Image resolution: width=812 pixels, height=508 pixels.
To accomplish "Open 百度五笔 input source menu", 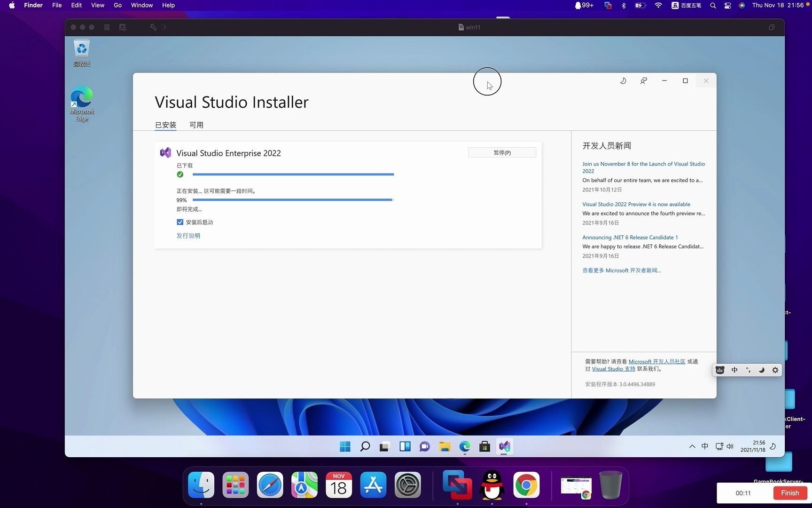I will 686,6.
